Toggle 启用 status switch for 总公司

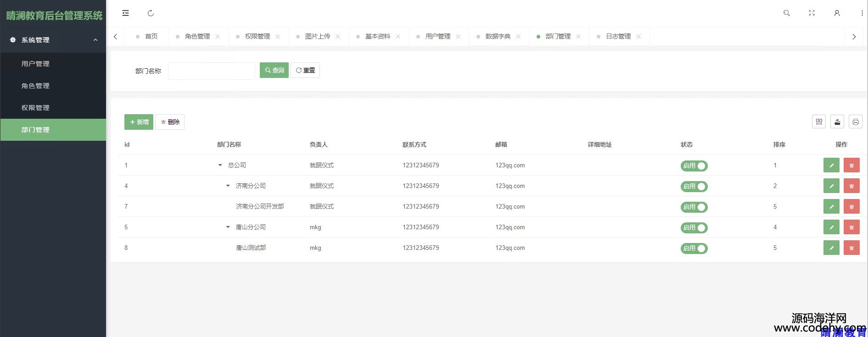[694, 166]
